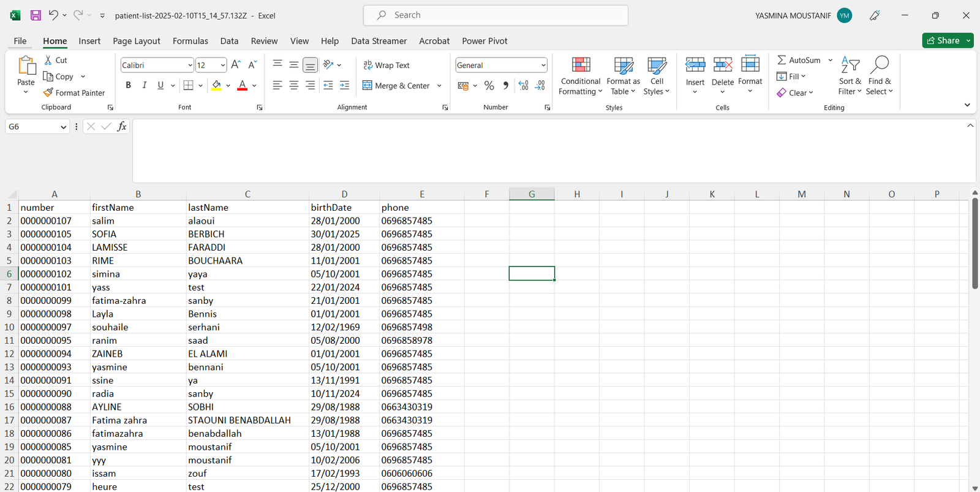The height and width of the screenshot is (492, 980).
Task: Click the Save icon in title bar
Action: (x=36, y=15)
